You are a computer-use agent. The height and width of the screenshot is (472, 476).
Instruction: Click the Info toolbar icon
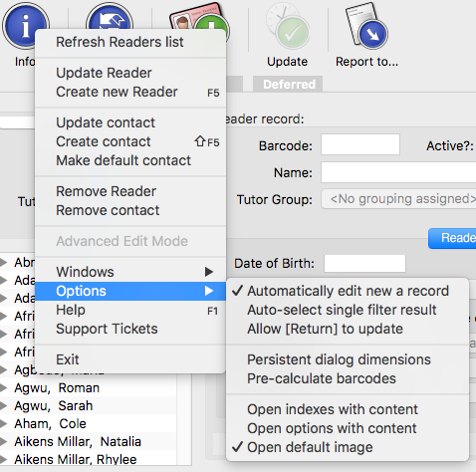tap(25, 25)
